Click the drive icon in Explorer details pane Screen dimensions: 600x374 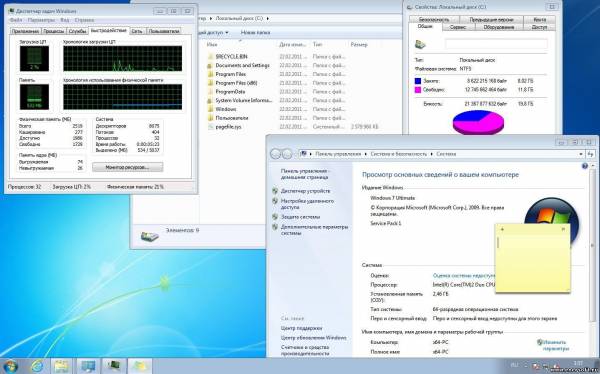point(150,236)
